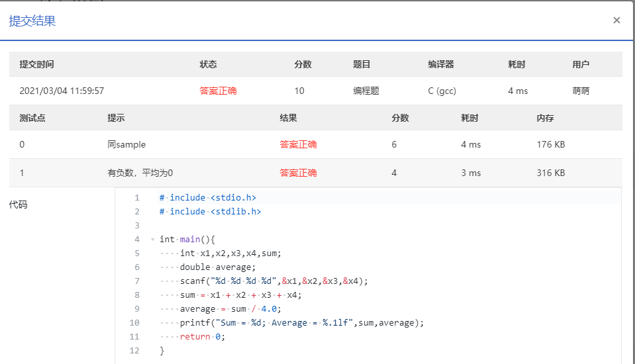This screenshot has height=364, width=635.
Task: Click the 316 KB memory value
Action: pyautogui.click(x=551, y=173)
